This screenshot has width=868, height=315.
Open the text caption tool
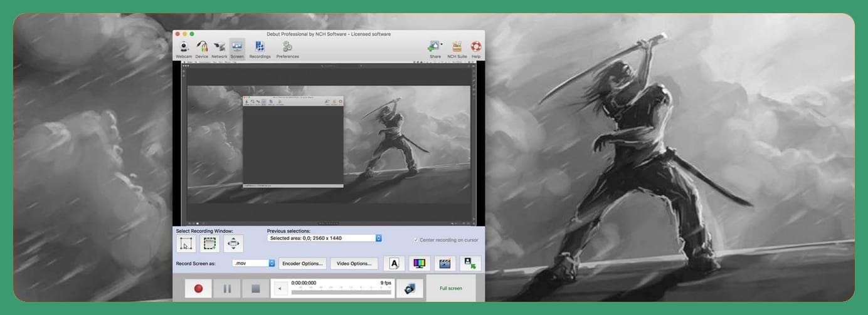point(394,264)
